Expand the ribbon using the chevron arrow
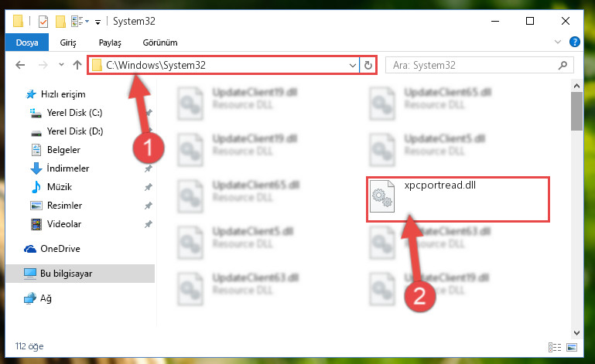This screenshot has width=595, height=364. [x=557, y=42]
